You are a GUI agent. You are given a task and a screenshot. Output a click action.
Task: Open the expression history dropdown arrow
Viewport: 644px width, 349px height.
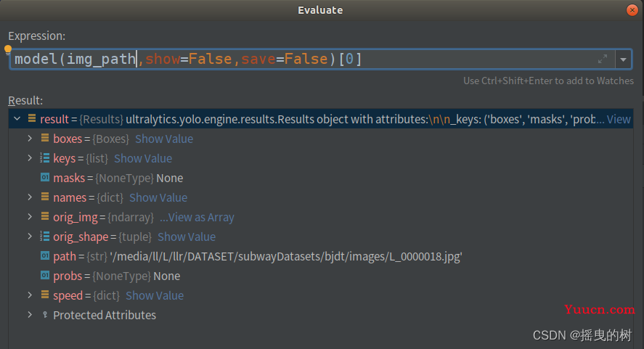coord(623,59)
